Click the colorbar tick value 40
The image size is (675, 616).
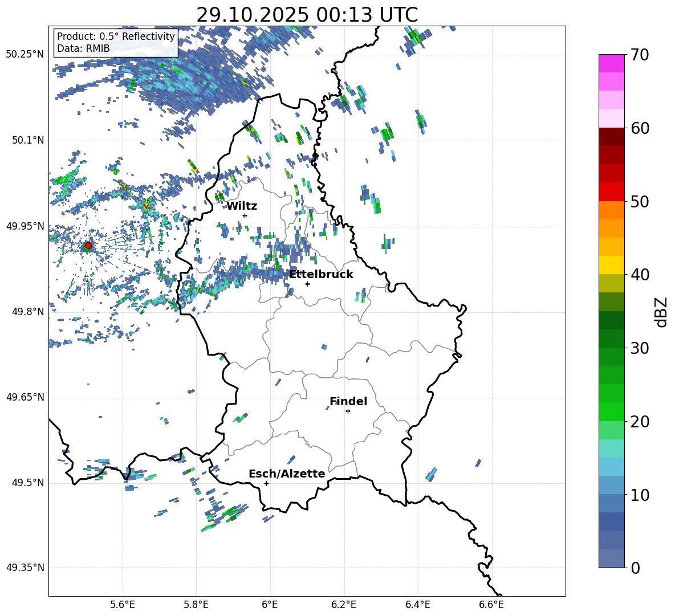coord(640,275)
